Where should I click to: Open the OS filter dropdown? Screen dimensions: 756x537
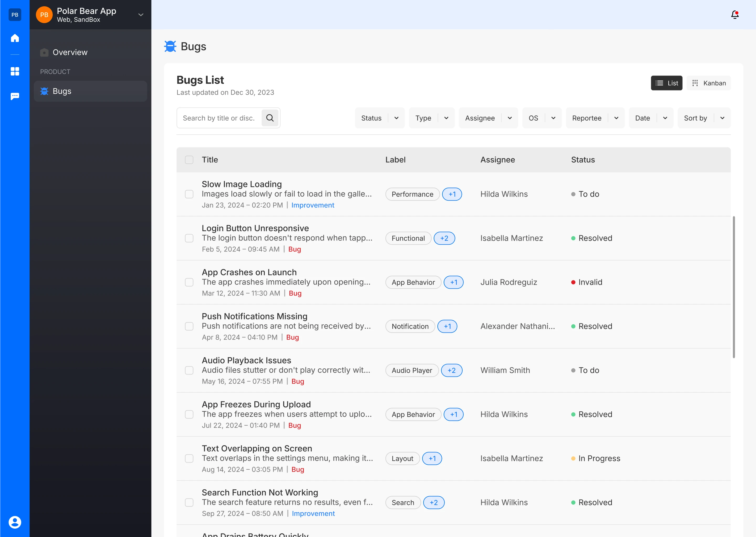(x=542, y=118)
